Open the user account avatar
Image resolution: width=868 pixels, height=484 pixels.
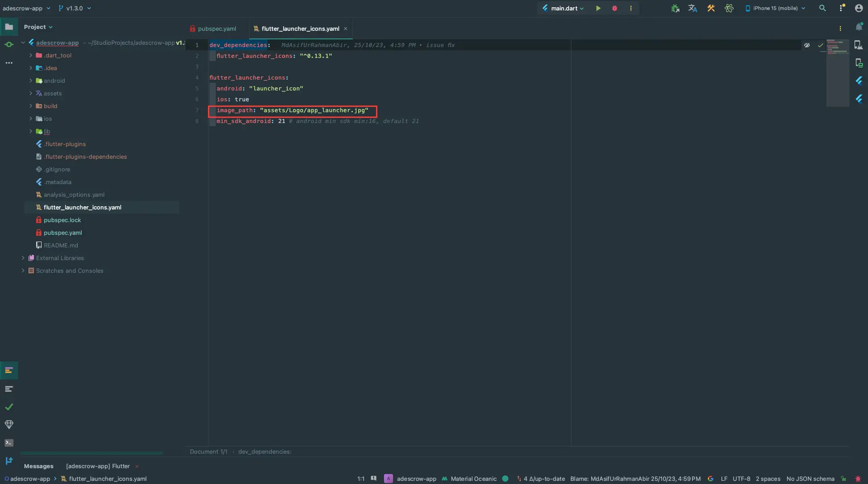click(x=859, y=8)
